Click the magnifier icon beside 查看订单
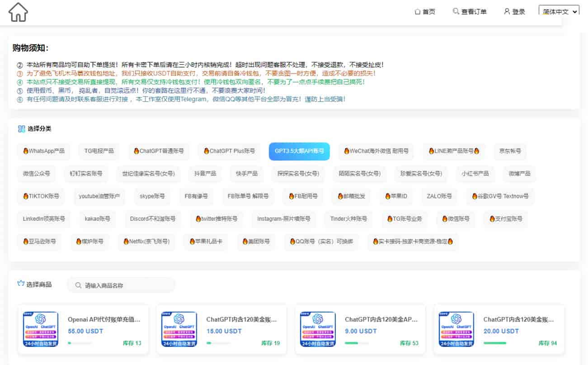Viewport: 588px width, 365px height. [x=456, y=11]
